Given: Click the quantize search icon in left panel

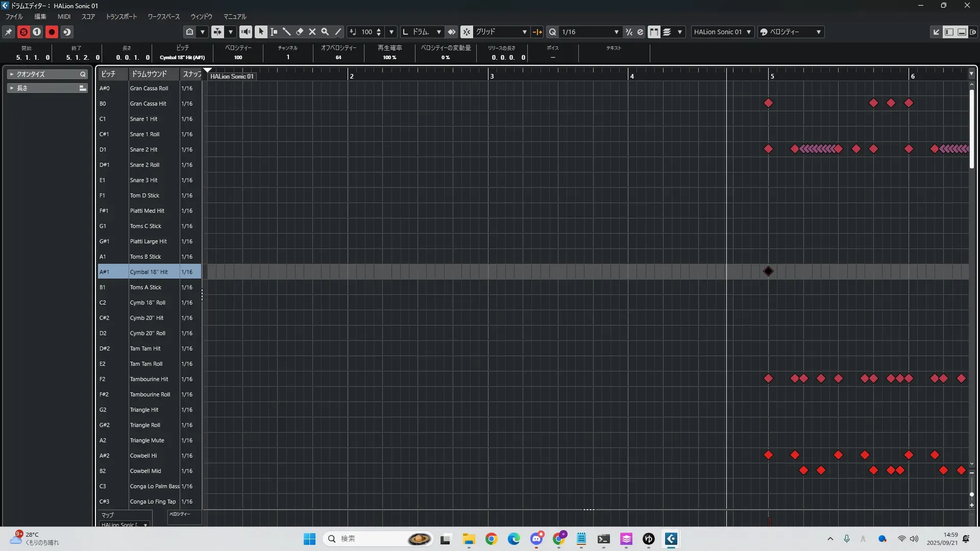Looking at the screenshot, I should (x=83, y=74).
